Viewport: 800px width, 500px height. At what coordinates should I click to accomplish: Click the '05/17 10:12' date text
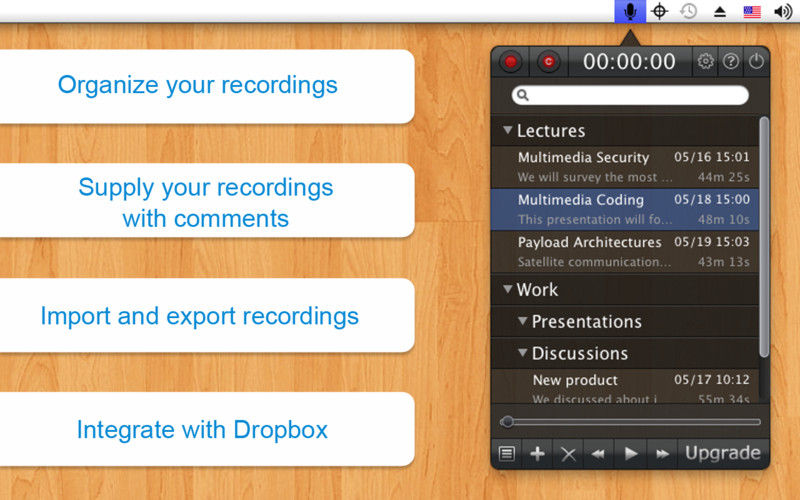tap(712, 380)
